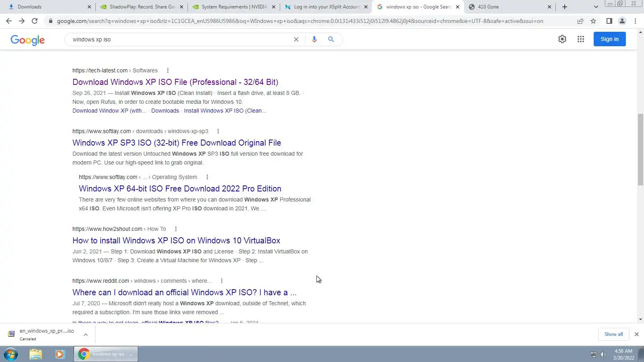
Task: Click the Google logo
Action: pyautogui.click(x=27, y=40)
